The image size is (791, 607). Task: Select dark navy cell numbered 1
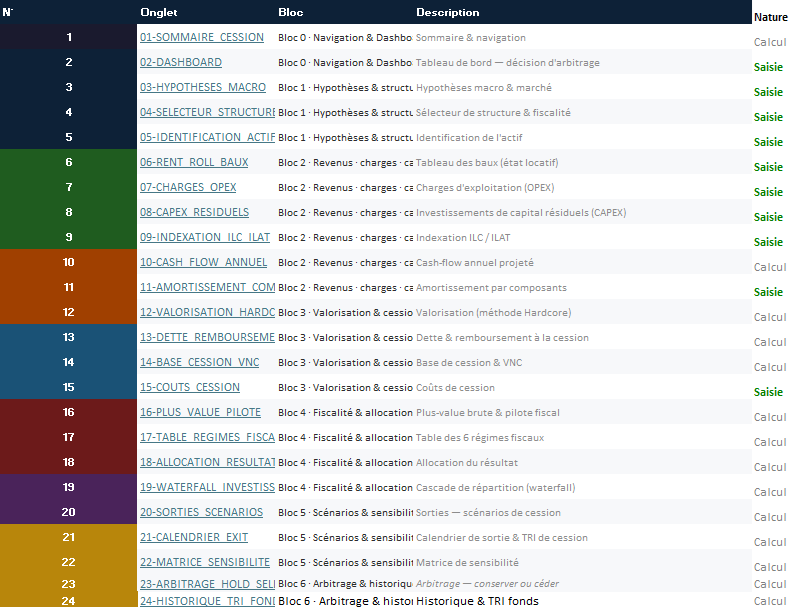click(x=69, y=37)
